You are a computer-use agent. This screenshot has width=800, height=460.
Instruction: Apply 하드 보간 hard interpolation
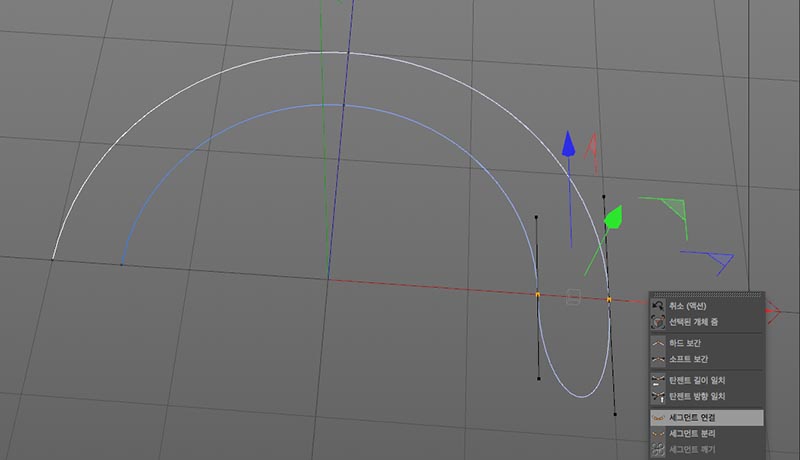point(707,343)
